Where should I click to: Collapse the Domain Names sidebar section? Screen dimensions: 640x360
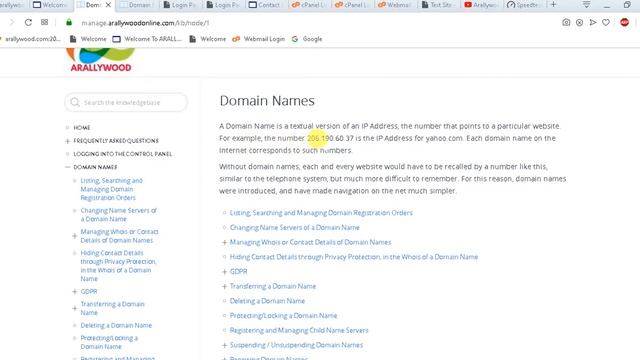(x=68, y=167)
